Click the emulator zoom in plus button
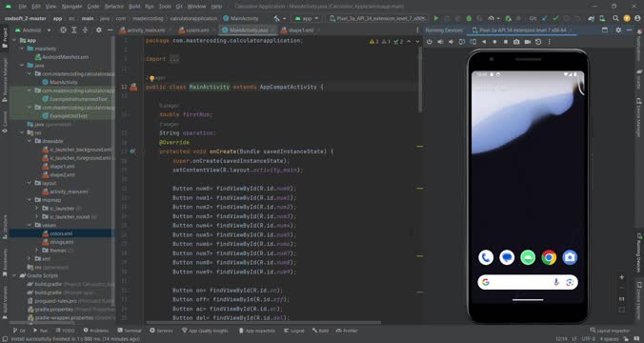 [x=621, y=277]
